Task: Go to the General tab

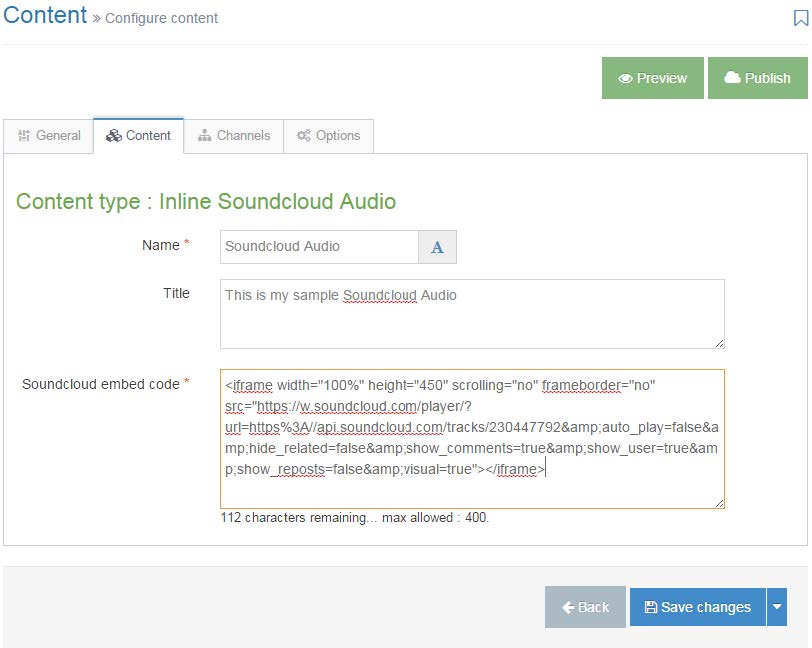Action: pos(49,136)
